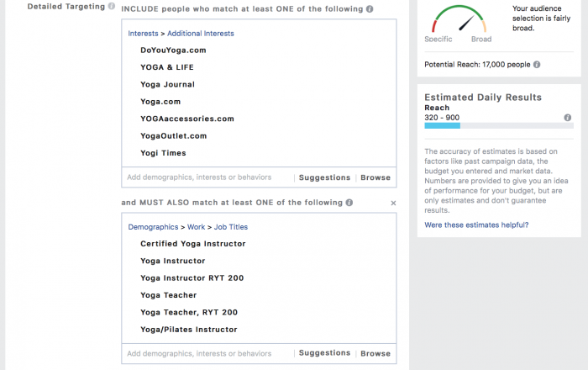This screenshot has width=588, height=370.
Task: Click the Work breadcrumb link
Action: [x=196, y=227]
